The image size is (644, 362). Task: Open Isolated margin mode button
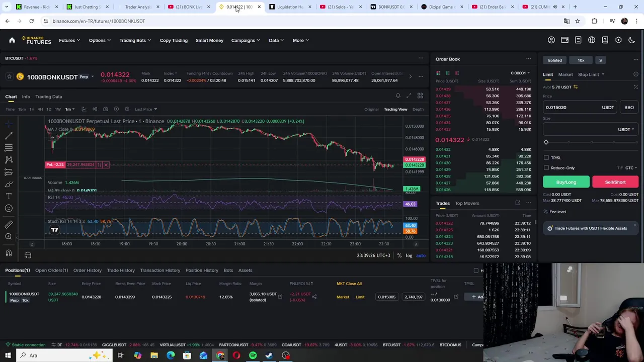pos(554,60)
